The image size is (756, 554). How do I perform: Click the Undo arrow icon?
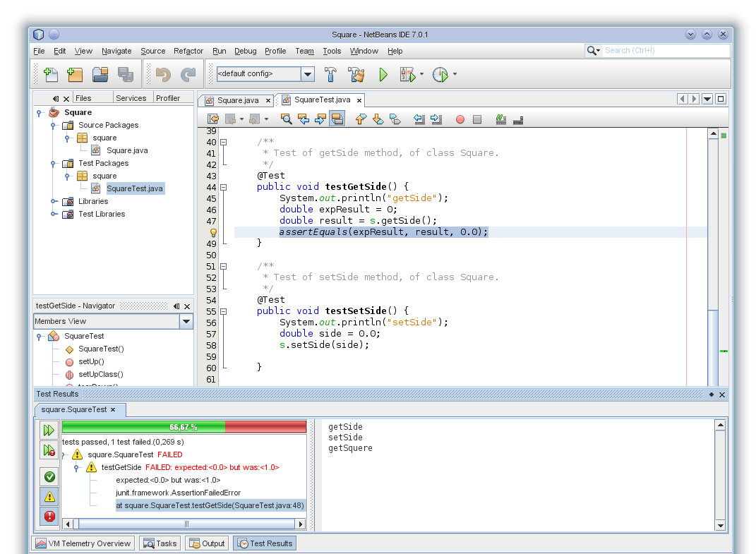tap(164, 74)
